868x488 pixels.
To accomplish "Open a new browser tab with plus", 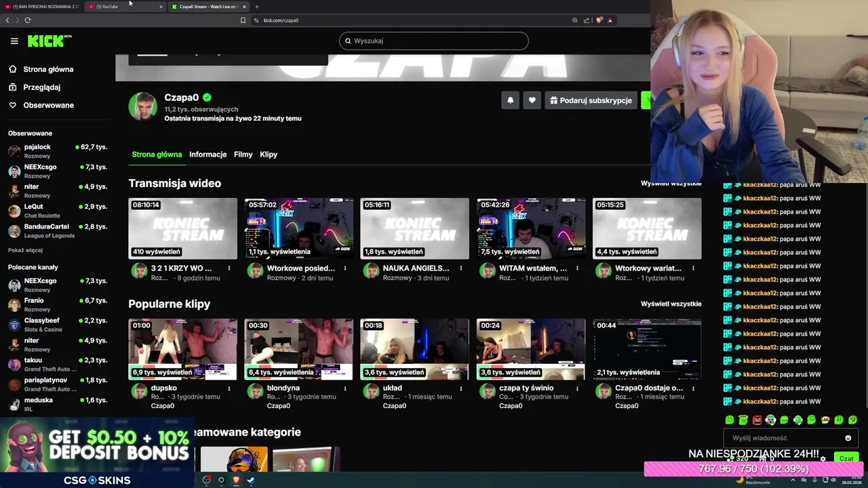I will [256, 7].
